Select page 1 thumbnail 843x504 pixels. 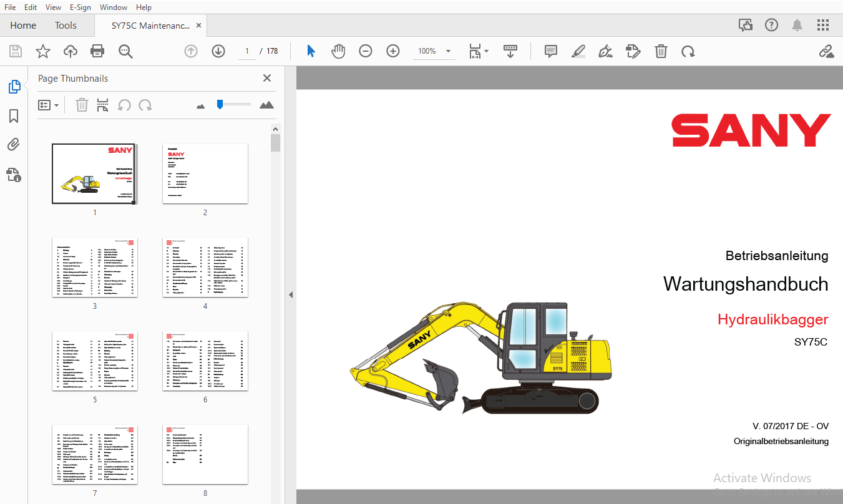pos(94,174)
